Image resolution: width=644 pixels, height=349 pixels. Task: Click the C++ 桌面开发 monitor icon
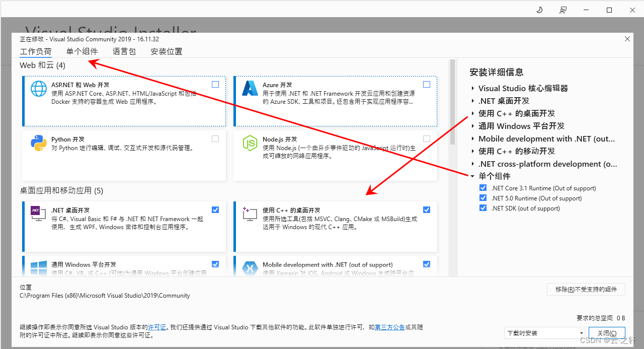point(250,214)
